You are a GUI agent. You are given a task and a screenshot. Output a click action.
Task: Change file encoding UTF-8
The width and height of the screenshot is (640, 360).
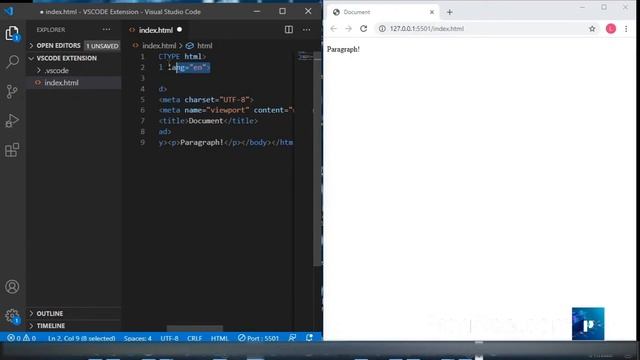click(169, 338)
